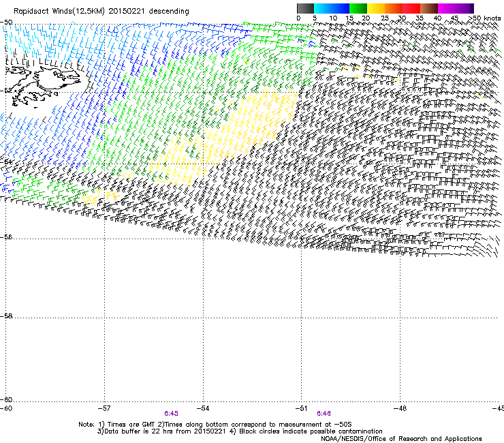
Task: Select the -54 latitude label on left axis
Action: (6, 162)
